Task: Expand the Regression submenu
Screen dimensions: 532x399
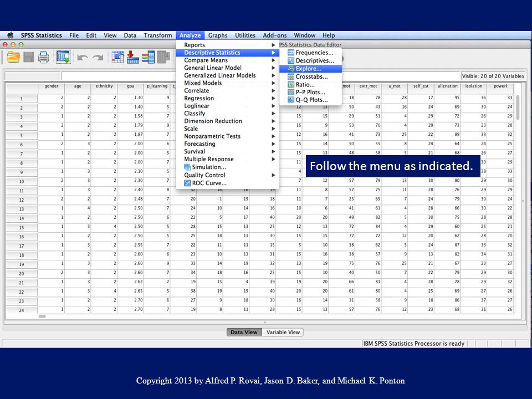Action: [x=227, y=99]
